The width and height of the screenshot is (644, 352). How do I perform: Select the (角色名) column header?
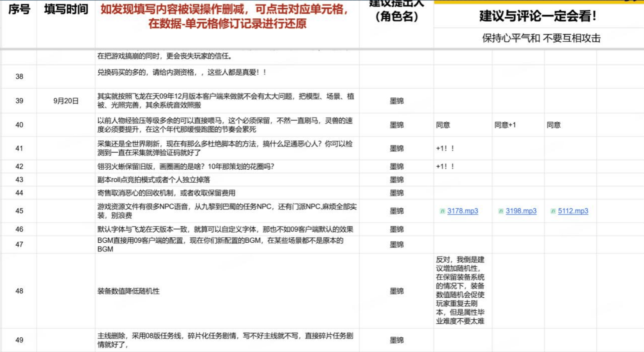pos(396,16)
